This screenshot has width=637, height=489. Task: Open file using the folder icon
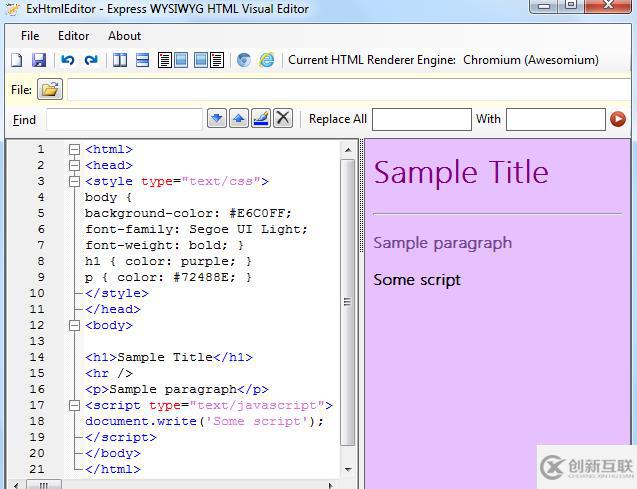(50, 90)
